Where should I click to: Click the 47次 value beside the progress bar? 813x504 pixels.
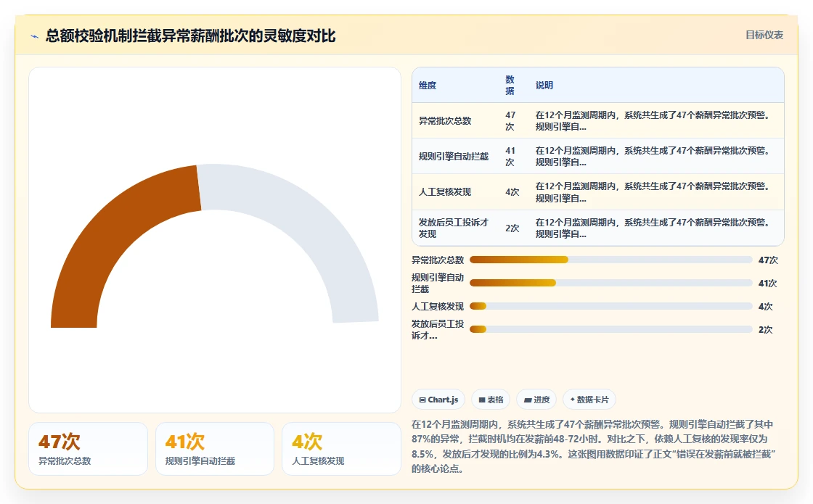tap(769, 260)
